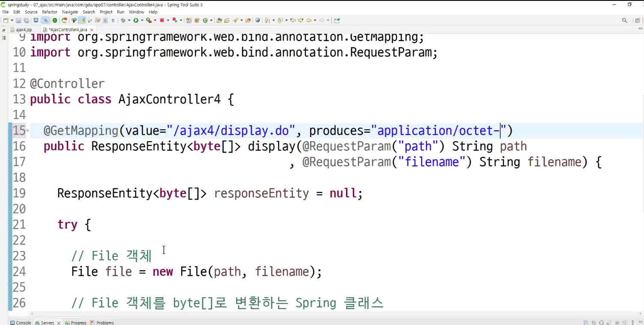Click the flashlight Search toolbar icon
This screenshot has width=644, height=325.
point(235,20)
